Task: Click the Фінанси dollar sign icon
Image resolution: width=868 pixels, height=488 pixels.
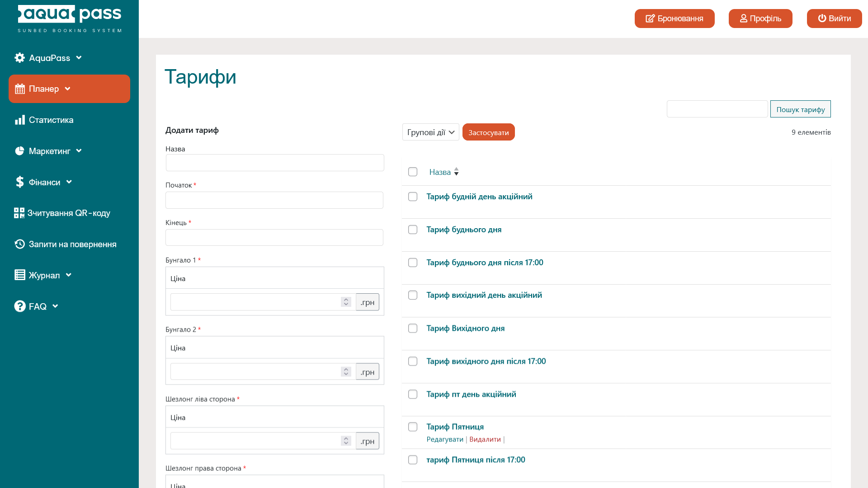Action: point(19,182)
